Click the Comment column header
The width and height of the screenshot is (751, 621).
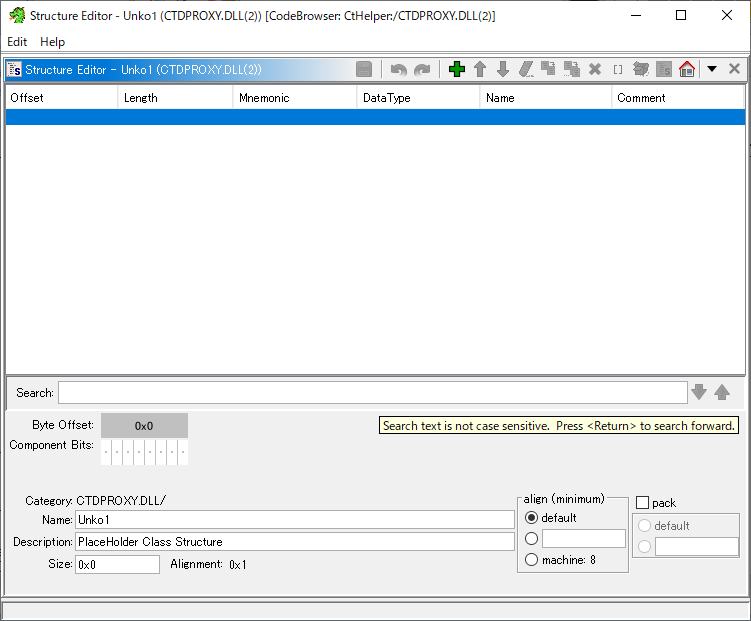[x=678, y=98]
